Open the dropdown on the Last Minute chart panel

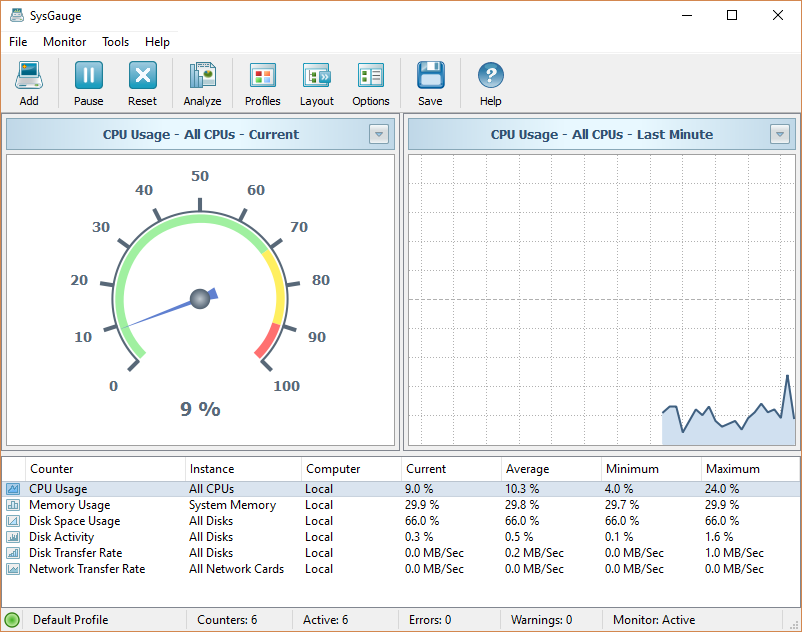[781, 134]
